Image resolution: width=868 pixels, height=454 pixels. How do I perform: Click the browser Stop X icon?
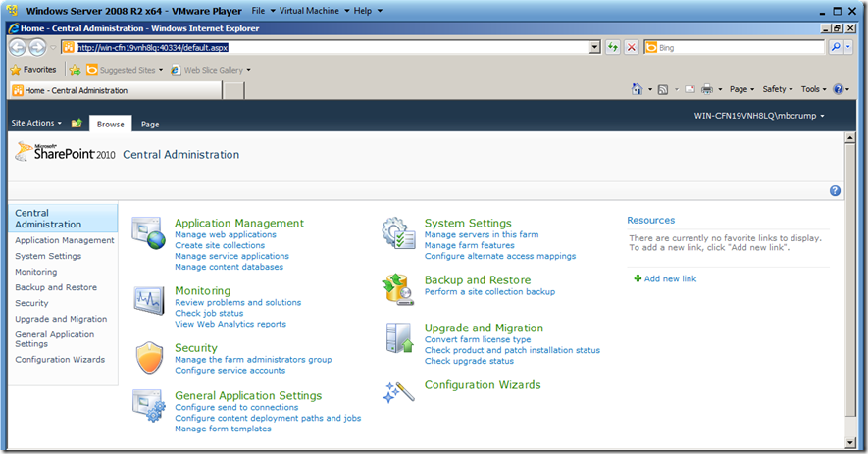pyautogui.click(x=631, y=48)
